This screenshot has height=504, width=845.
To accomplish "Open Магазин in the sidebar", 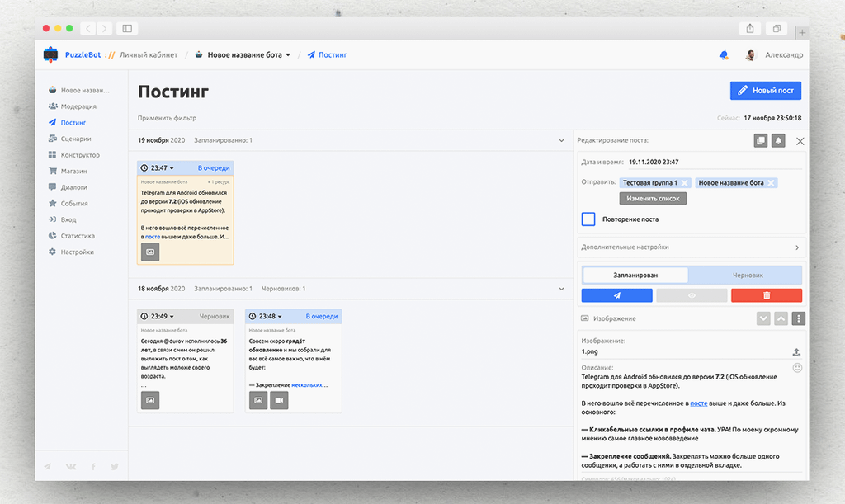I will 68,171.
